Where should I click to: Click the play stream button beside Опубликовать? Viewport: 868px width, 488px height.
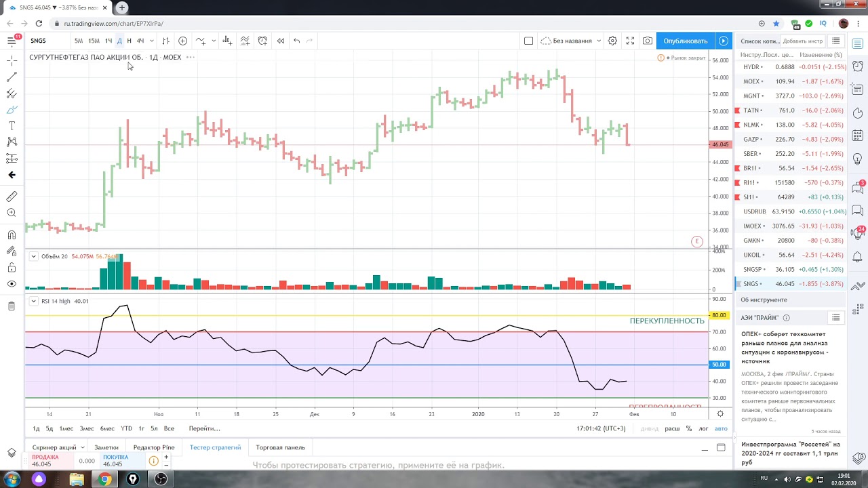724,41
